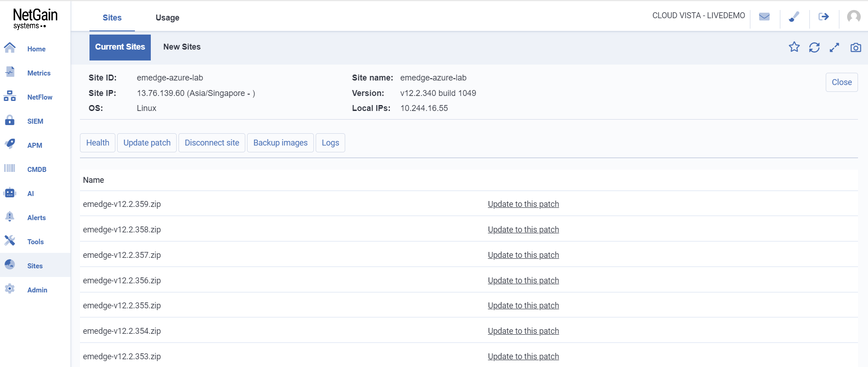868x367 pixels.
Task: Update to patch emedge-v12.2.358.zip
Action: click(x=523, y=230)
